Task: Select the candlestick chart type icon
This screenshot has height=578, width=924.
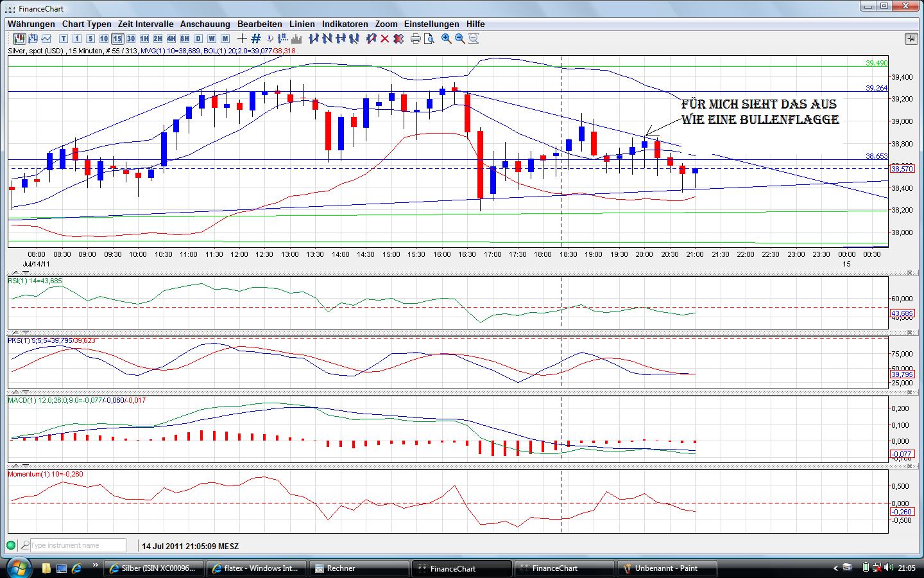Action: [19, 39]
